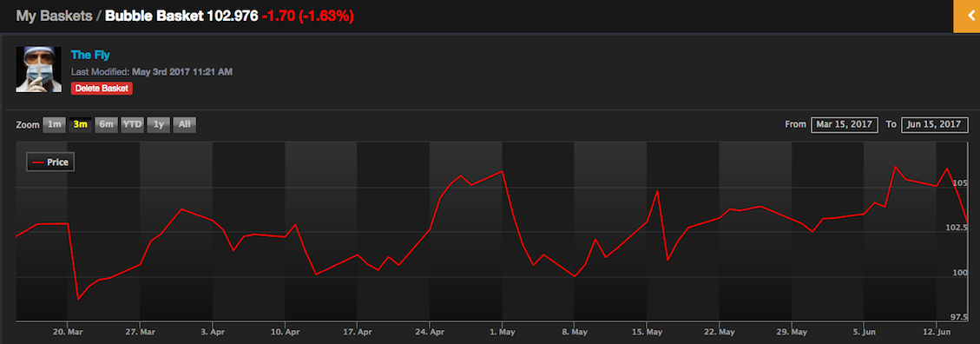This screenshot has height=344, width=980.
Task: Select the 6m zoom range
Action: [106, 124]
